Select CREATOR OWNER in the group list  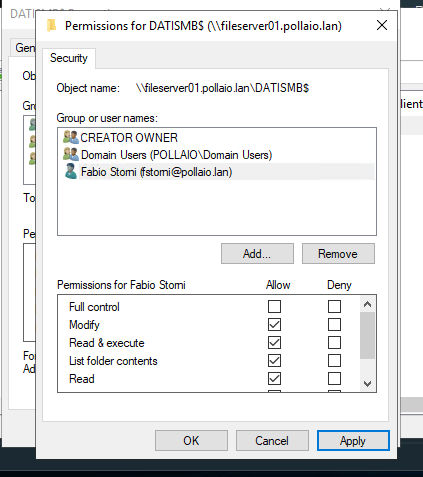pos(217,137)
